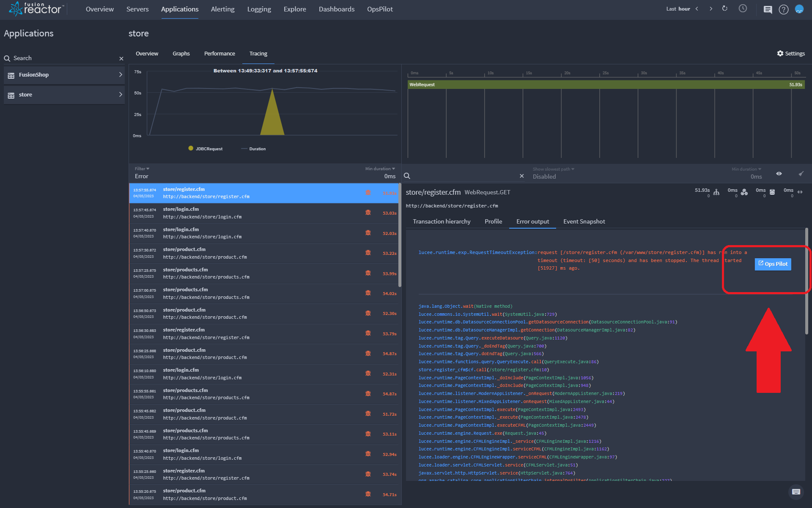Click the transaction search magnifier icon

[407, 176]
